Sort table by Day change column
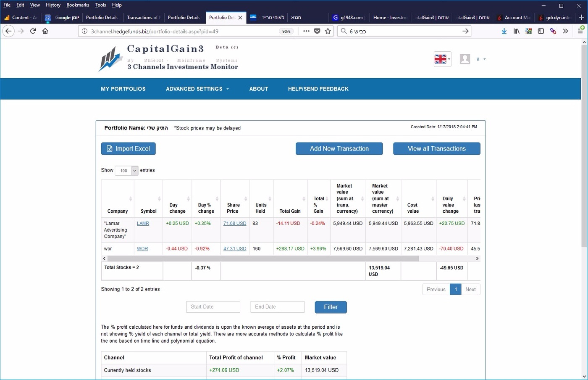Screen dimensions: 588x380 coord(177,198)
